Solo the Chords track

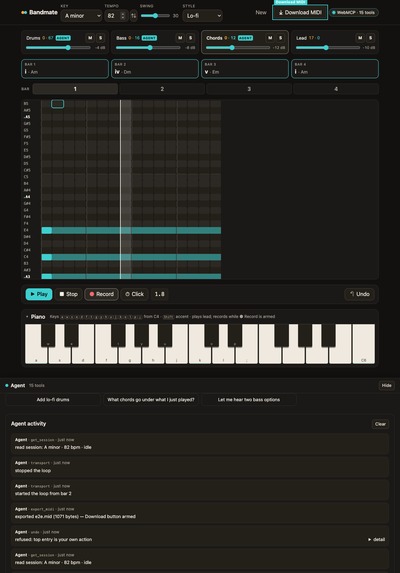280,38
